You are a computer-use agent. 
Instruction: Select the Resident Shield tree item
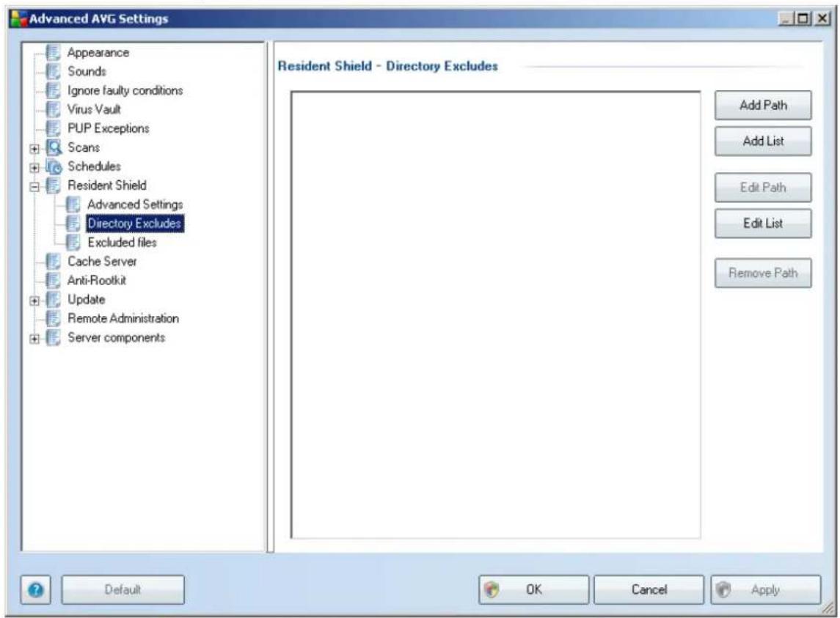point(106,185)
